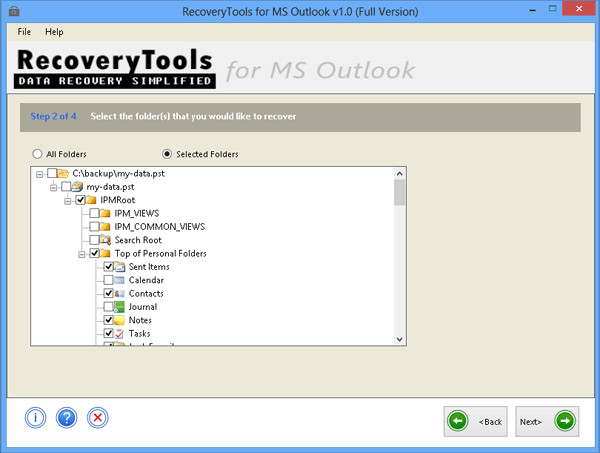Click the info icon at bottom left
The width and height of the screenshot is (600, 453).
[x=36, y=417]
